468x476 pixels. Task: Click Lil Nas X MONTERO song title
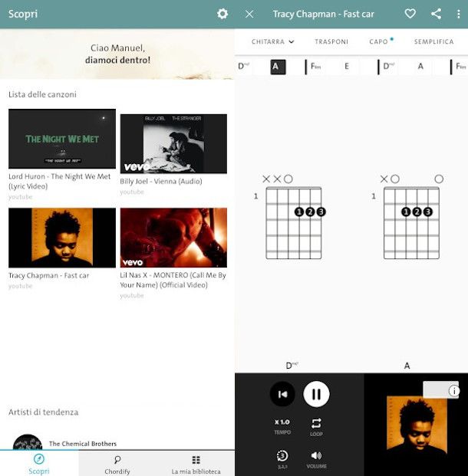pyautogui.click(x=173, y=280)
